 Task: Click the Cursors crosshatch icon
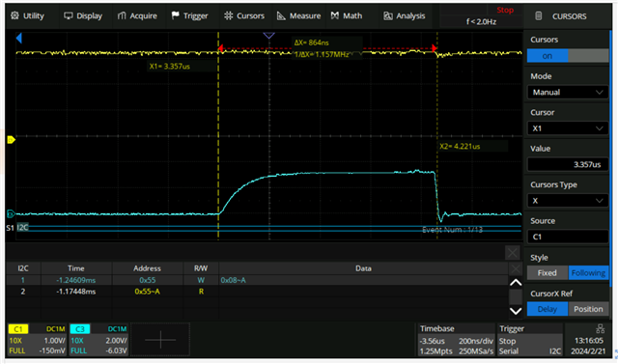[x=228, y=15]
